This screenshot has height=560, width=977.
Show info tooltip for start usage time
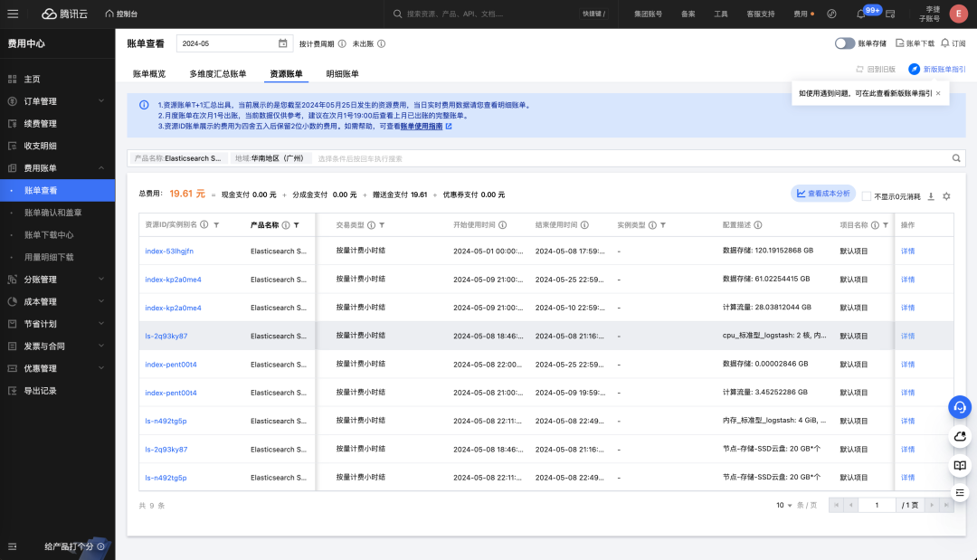502,225
